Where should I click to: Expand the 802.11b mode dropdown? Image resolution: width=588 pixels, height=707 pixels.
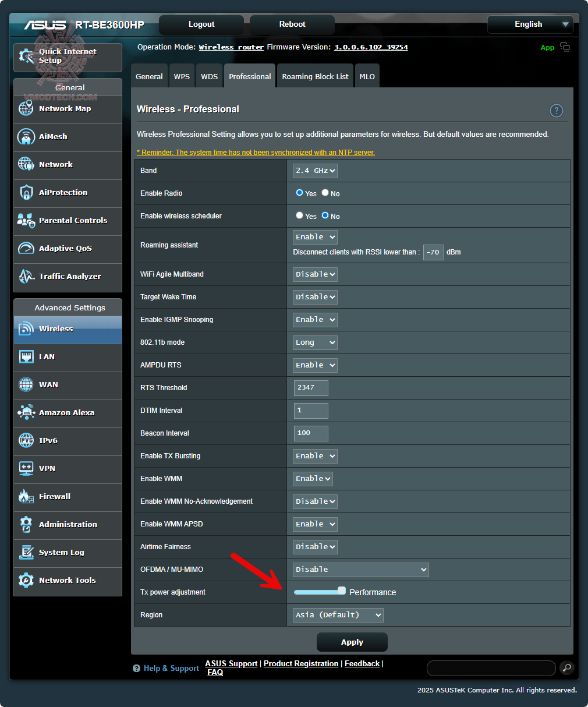(315, 342)
